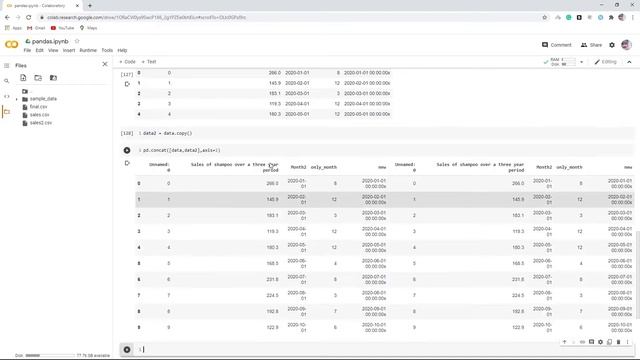This screenshot has height=360, width=640.
Task: Clear output of the pd.concat cell
Action: 127,163
